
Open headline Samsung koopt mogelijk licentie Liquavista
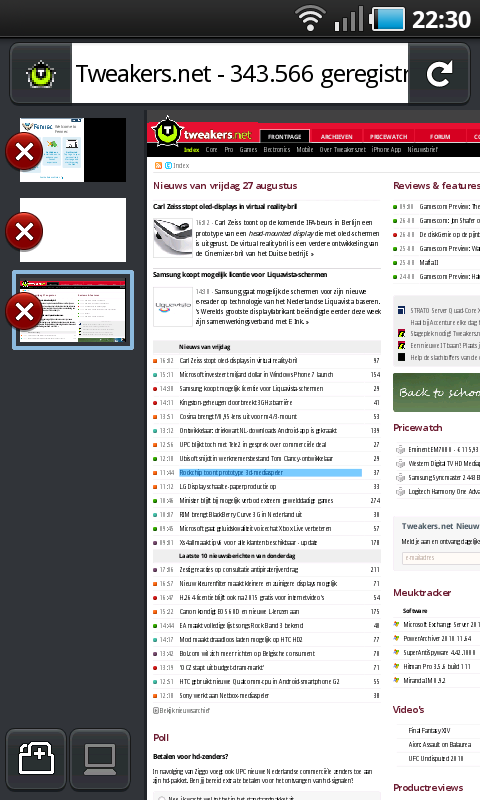240,274
